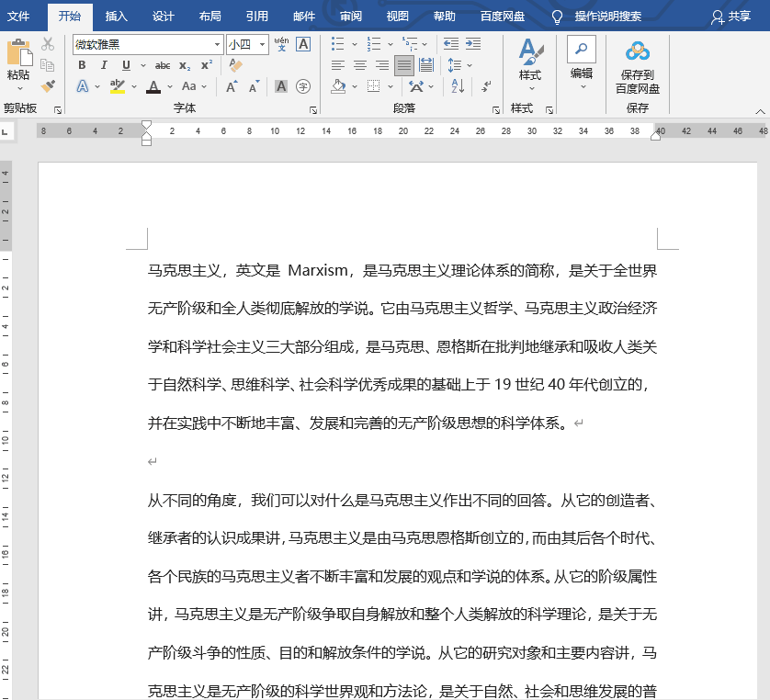Click the yellow text highlight color
This screenshot has width=770, height=700.
(x=117, y=86)
